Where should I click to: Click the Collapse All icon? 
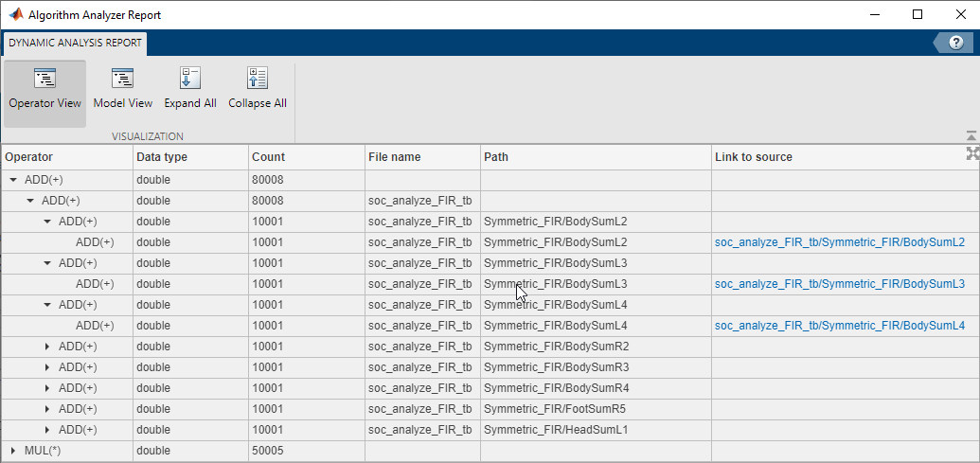click(258, 91)
